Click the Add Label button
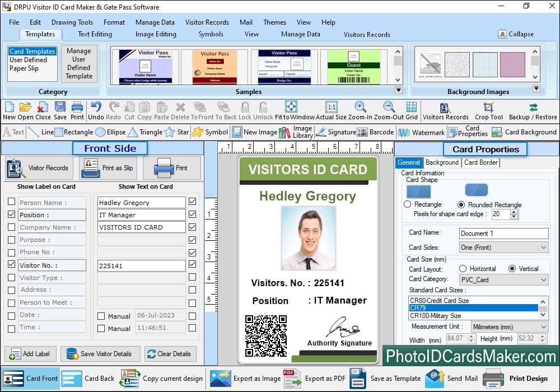This screenshot has height=392, width=560. pos(31,354)
